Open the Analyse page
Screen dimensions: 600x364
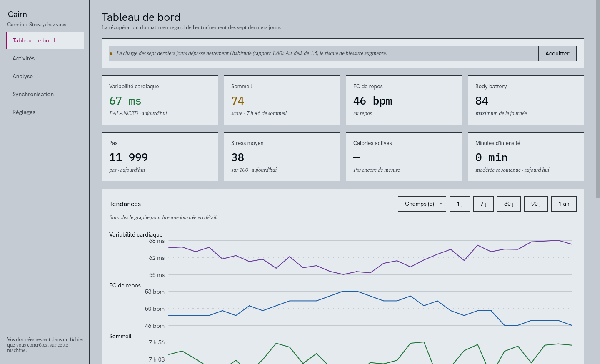pos(45,76)
